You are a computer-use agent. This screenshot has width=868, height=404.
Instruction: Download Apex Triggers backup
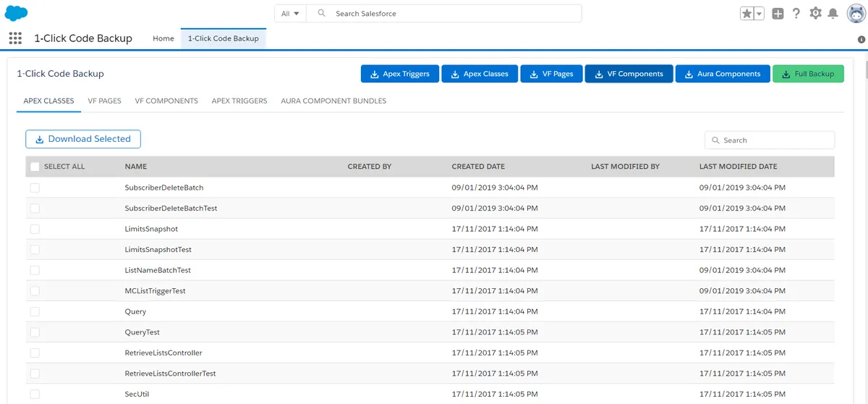[x=400, y=74]
